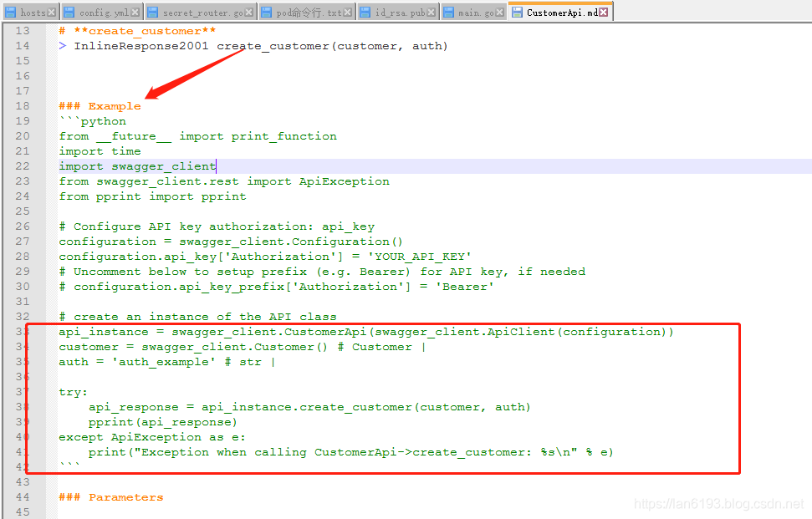The height and width of the screenshot is (519, 812).
Task: Click the disk icon on main.go tab
Action: (448, 13)
